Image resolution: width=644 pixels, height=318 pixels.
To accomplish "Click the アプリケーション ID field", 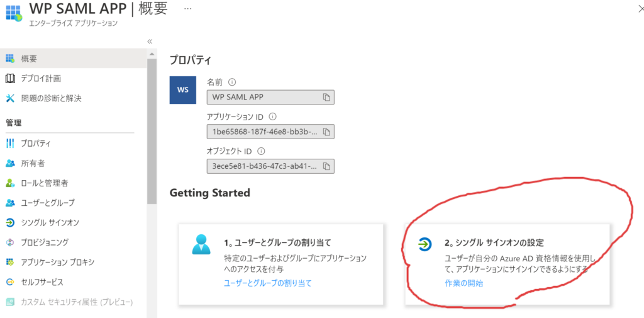I will click(x=270, y=132).
